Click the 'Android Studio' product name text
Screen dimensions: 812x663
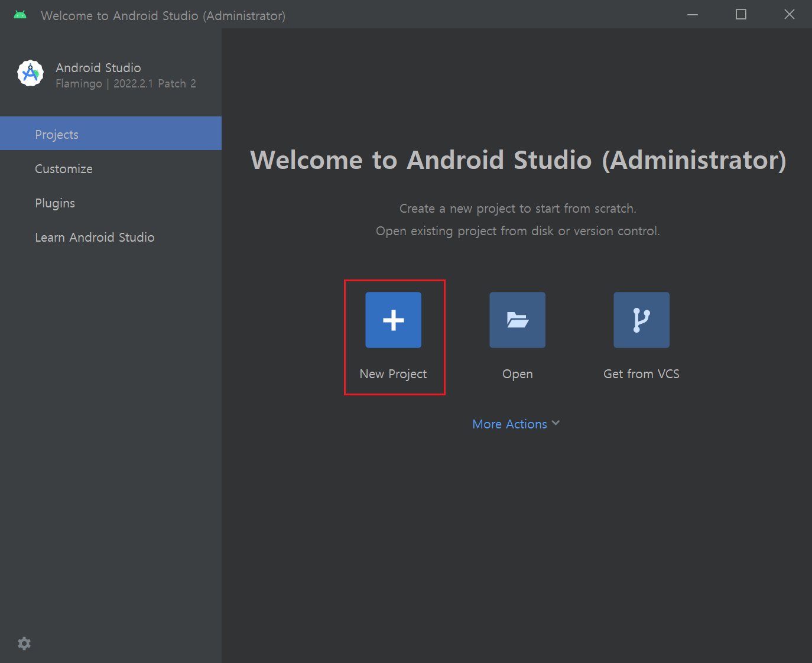98,67
